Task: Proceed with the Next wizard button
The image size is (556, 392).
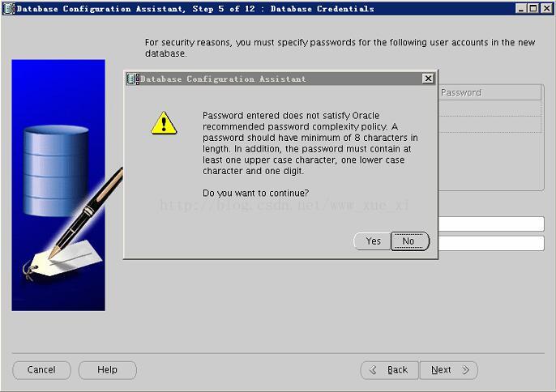Action: (x=448, y=370)
